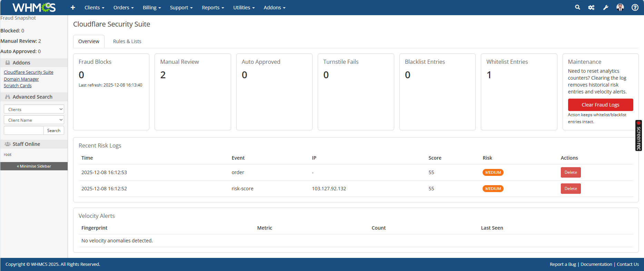Image resolution: width=644 pixels, height=271 pixels.
Task: Open the system settings gears icon
Action: coord(591,8)
